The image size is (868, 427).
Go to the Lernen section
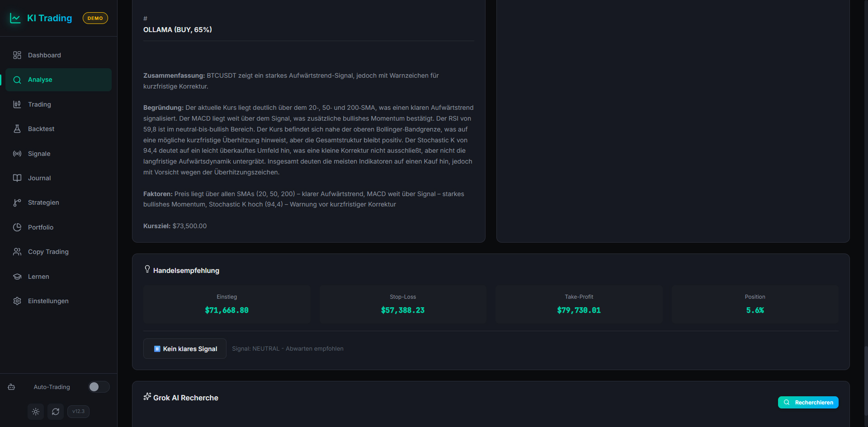[x=38, y=277]
